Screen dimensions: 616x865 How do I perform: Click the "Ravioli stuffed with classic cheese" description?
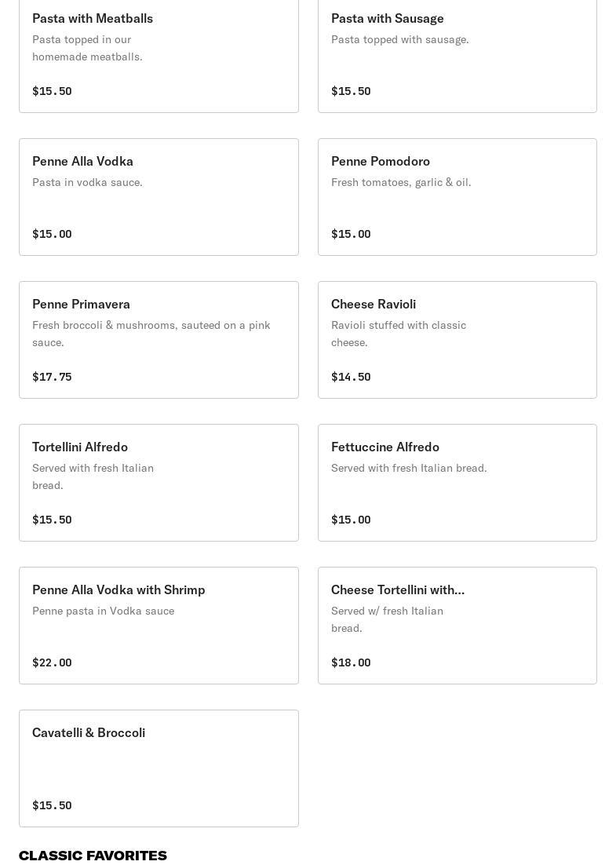[399, 334]
